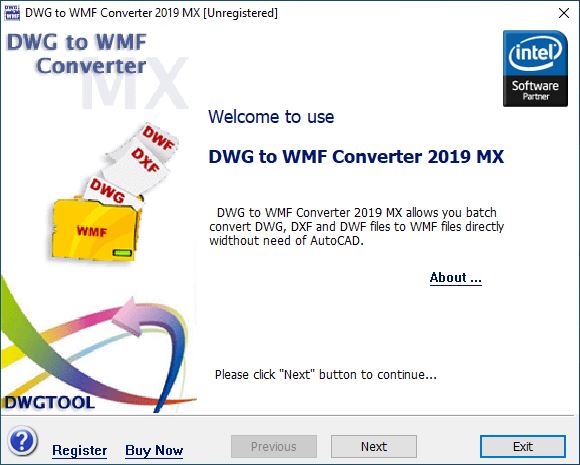The width and height of the screenshot is (580, 465).
Task: Click the 'DWG to WMF Converter' banner logo
Action: click(77, 54)
